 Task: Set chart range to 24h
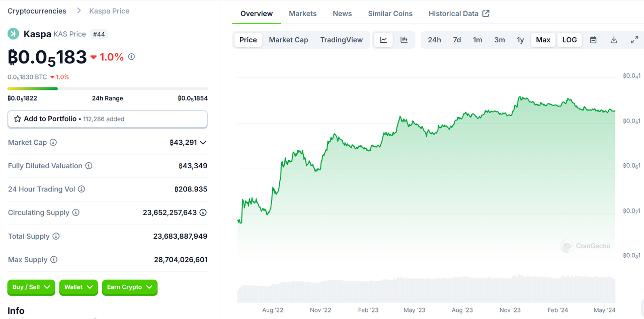pos(435,40)
